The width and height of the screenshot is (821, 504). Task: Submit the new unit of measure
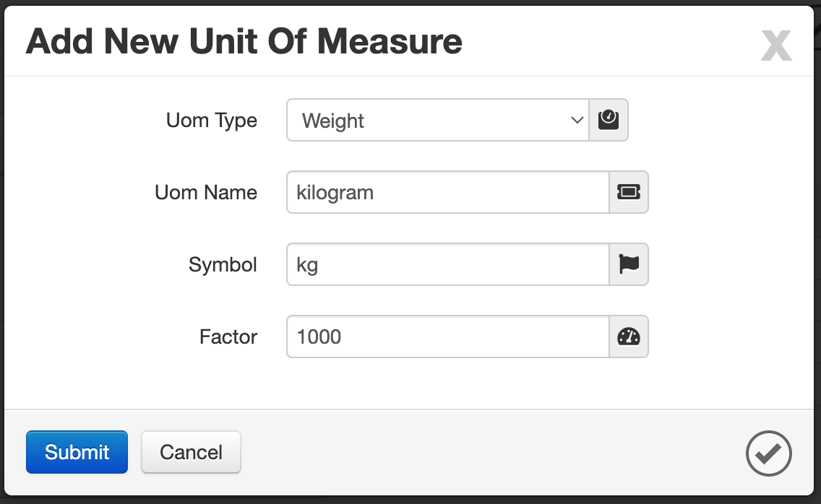pos(77,452)
